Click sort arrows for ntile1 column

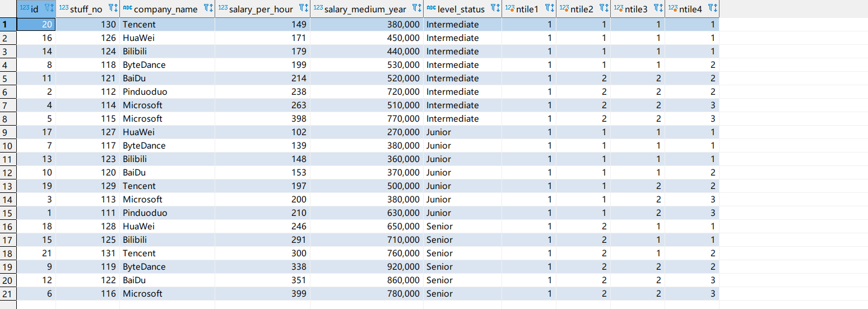tap(553, 8)
